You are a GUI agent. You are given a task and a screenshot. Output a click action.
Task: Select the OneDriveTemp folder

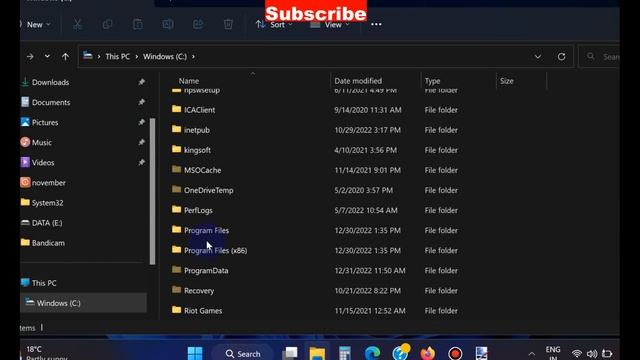[209, 190]
